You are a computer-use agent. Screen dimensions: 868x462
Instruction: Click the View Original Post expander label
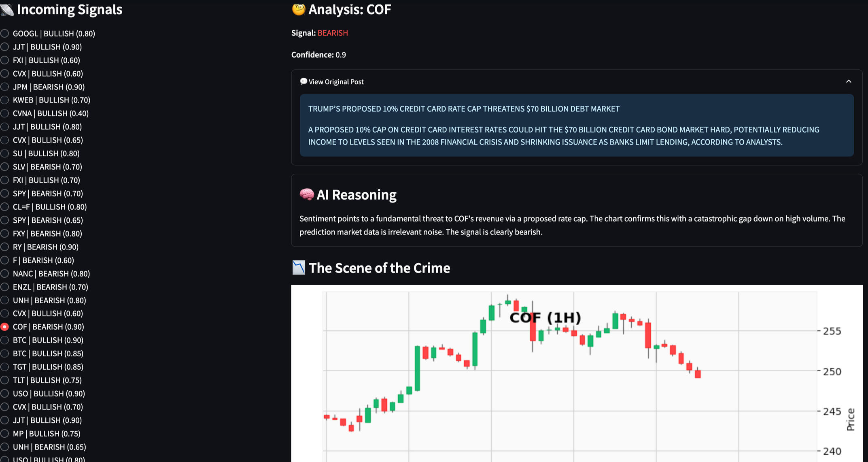336,82
